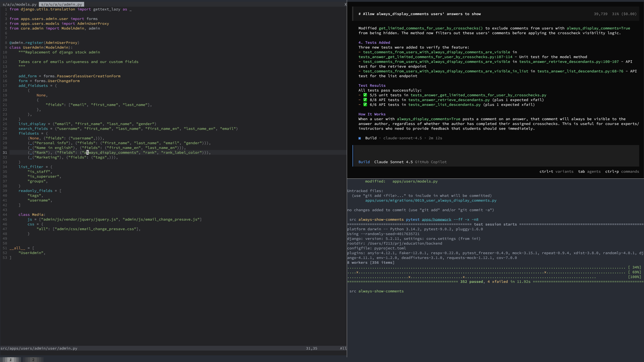644x362 pixels.
Task: Click the blue square icon beside Build status
Action: click(360, 138)
